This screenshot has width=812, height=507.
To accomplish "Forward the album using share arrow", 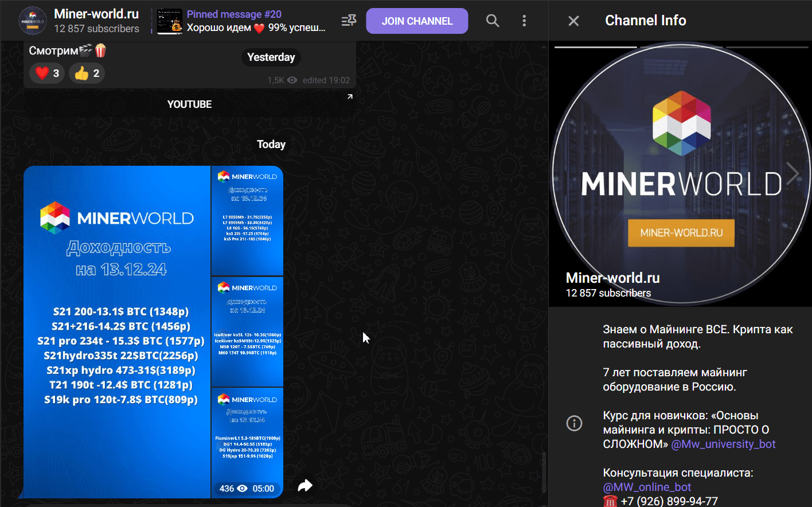I will pyautogui.click(x=305, y=486).
